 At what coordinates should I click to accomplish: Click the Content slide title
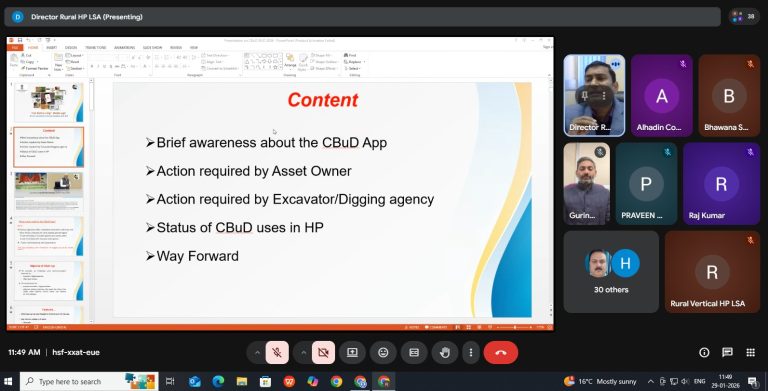(x=323, y=100)
